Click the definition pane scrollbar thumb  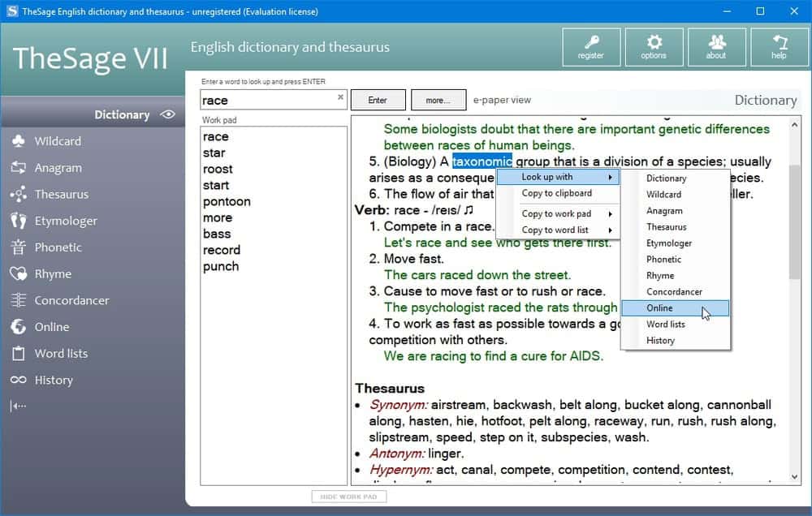pyautogui.click(x=794, y=222)
